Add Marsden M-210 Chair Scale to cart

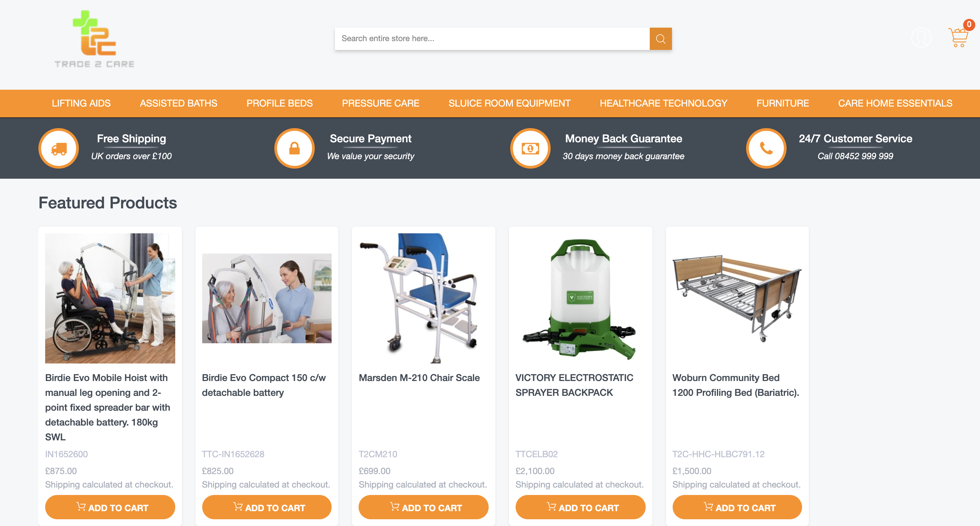click(x=423, y=507)
